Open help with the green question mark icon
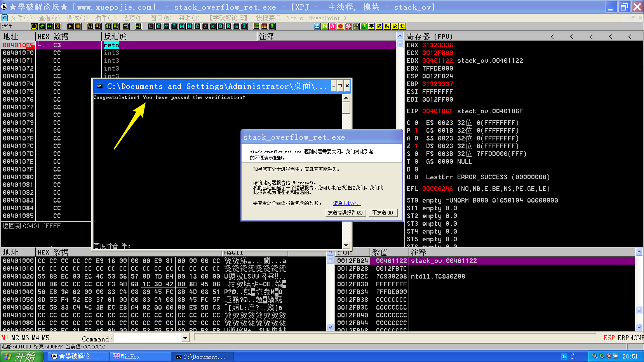This screenshot has height=362, width=644. (272, 26)
